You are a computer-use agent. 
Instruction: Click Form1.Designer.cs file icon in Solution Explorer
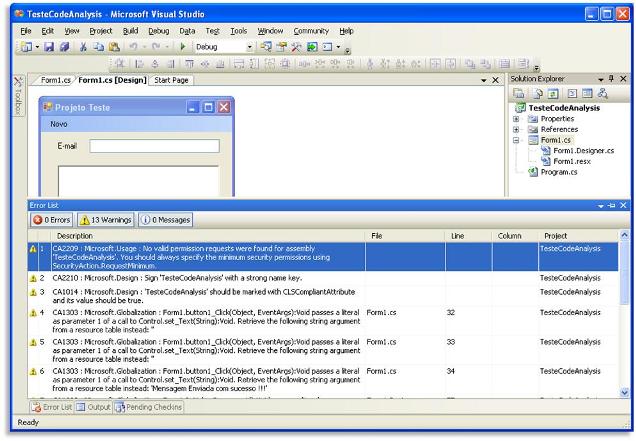tap(545, 150)
